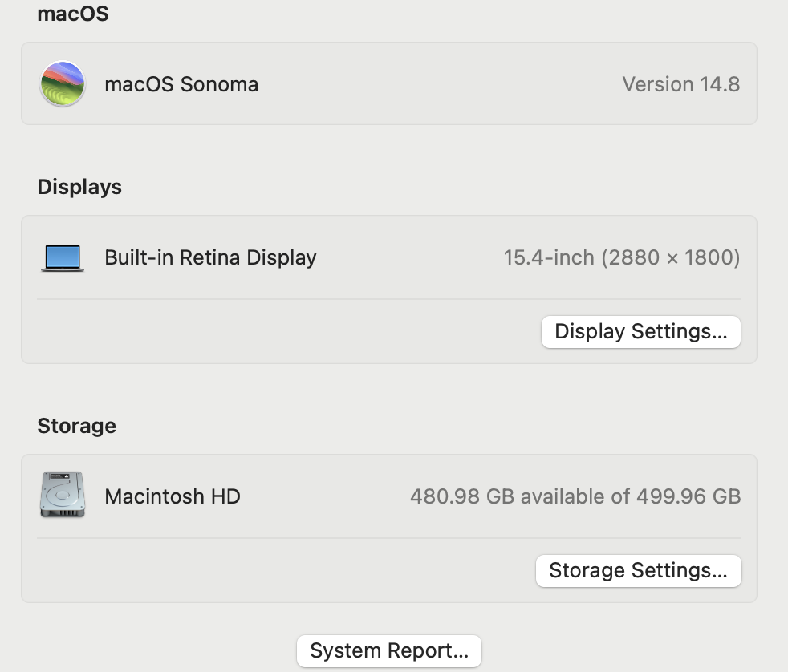788x672 pixels.
Task: Click the display resolution text 2880 x 1800
Action: 672,257
